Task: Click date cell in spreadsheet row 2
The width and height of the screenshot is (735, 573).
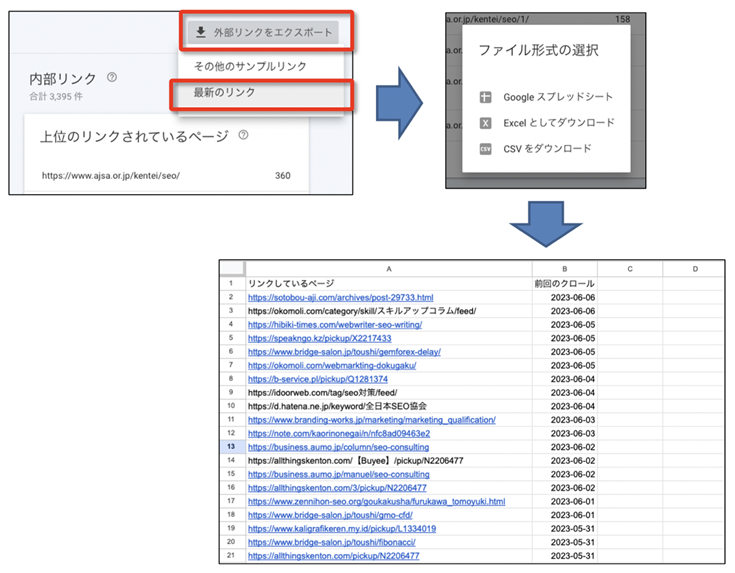Action: click(x=564, y=297)
